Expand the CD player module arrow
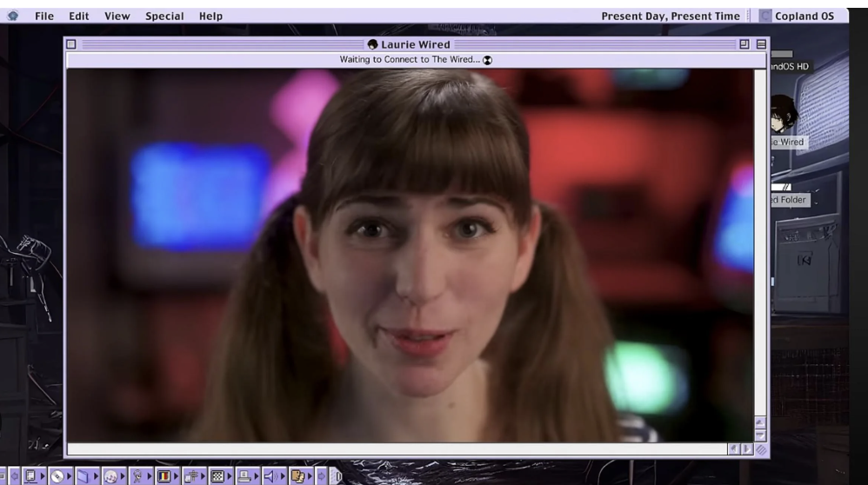The height and width of the screenshot is (485, 868). pyautogui.click(x=70, y=475)
